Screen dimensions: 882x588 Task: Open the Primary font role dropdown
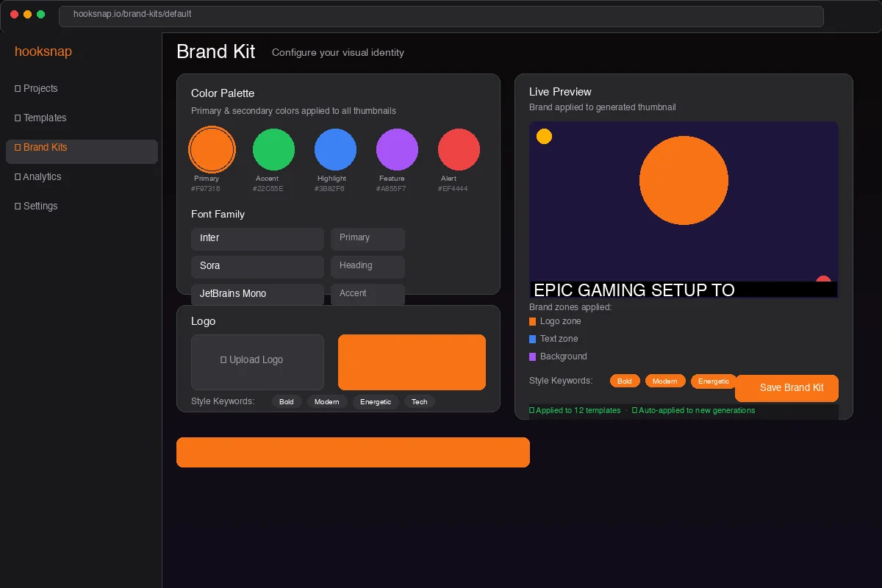click(367, 238)
